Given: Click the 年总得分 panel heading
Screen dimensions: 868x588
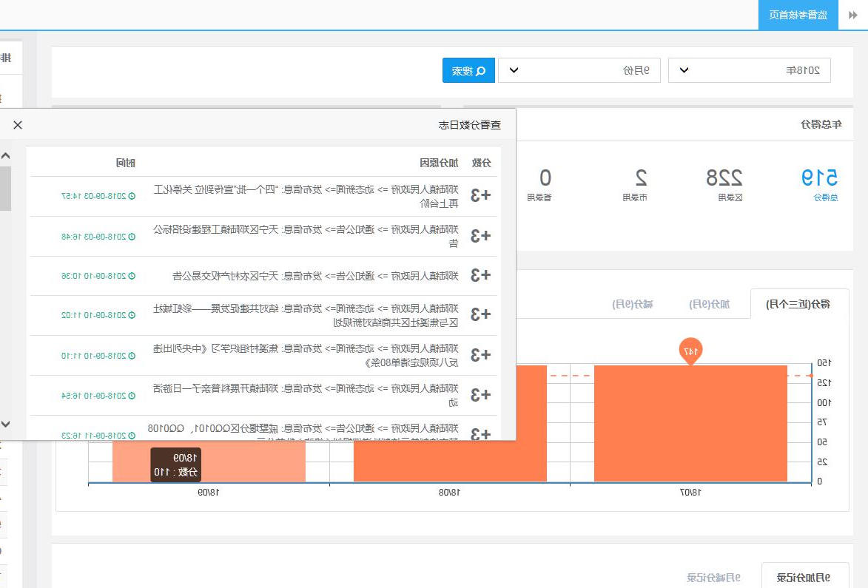Looking at the screenshot, I should (x=821, y=124).
